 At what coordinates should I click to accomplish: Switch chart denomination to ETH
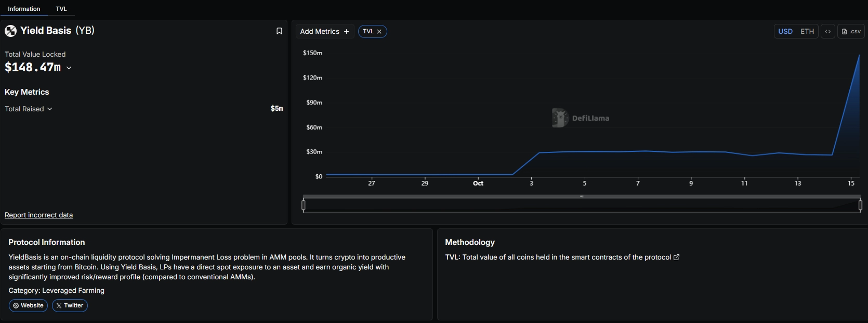pos(807,31)
